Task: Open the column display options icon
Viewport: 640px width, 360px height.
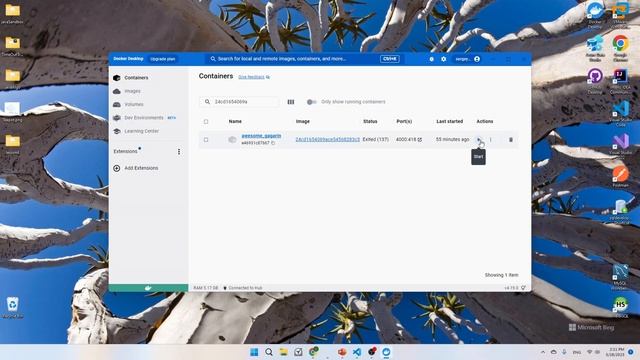Action: click(x=291, y=102)
